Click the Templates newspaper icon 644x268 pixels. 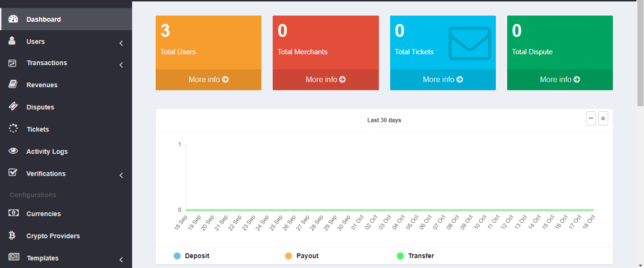tap(14, 257)
